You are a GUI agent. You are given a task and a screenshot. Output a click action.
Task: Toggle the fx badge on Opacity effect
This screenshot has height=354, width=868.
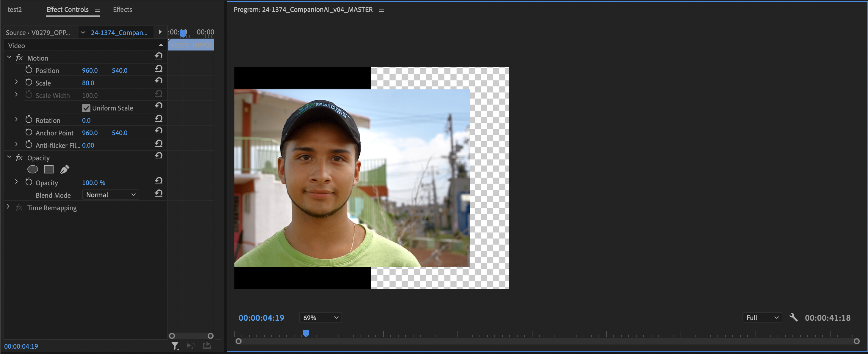click(x=19, y=157)
